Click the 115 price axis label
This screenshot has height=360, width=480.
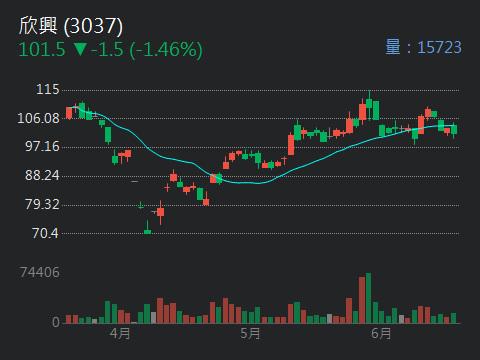tap(48, 90)
